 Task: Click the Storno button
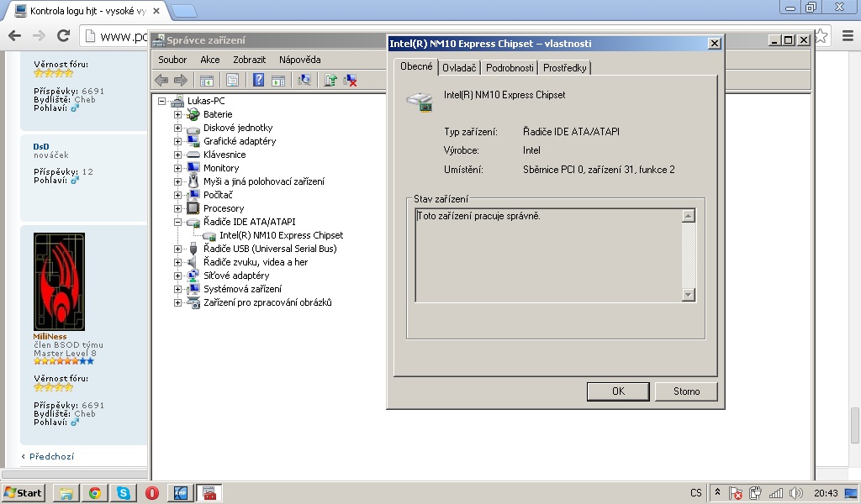[x=686, y=391]
